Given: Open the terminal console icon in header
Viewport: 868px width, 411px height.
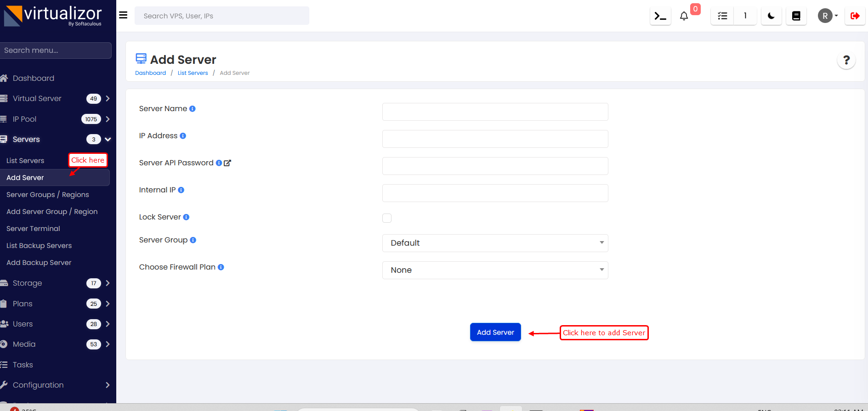Looking at the screenshot, I should coord(660,16).
